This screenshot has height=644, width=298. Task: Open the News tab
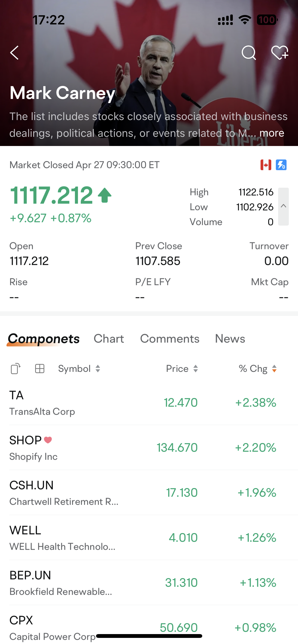coord(230,339)
